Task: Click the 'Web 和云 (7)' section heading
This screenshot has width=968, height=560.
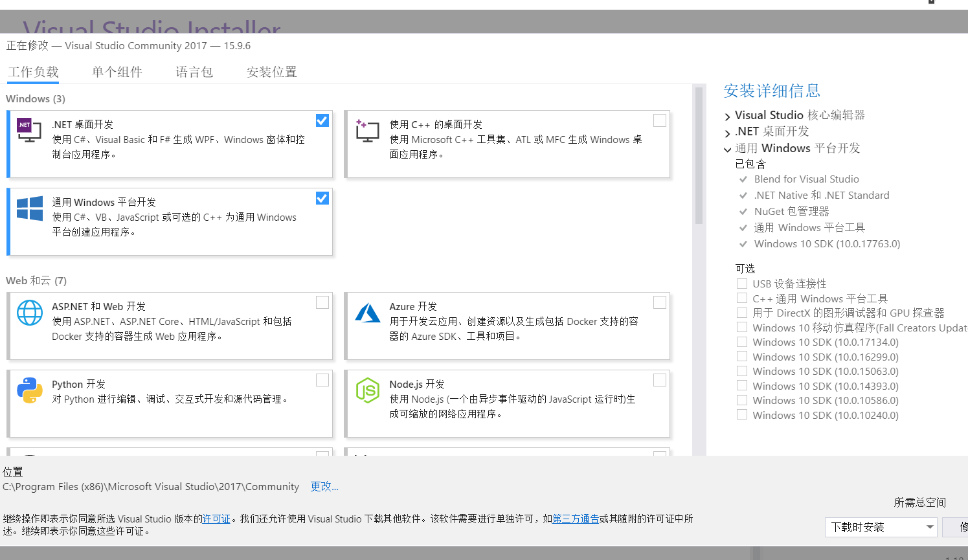Action: (36, 281)
